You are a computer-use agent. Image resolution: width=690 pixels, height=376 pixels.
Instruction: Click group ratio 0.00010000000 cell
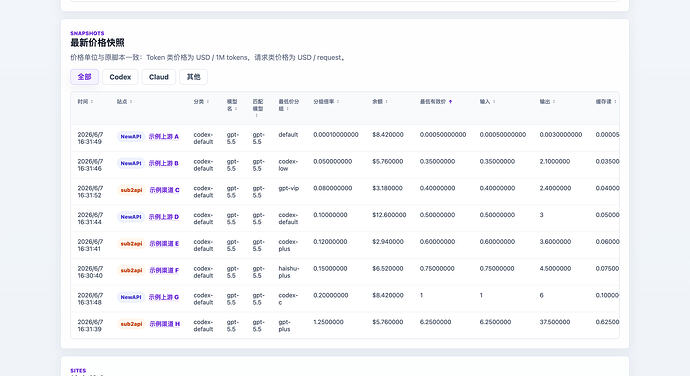tap(336, 135)
